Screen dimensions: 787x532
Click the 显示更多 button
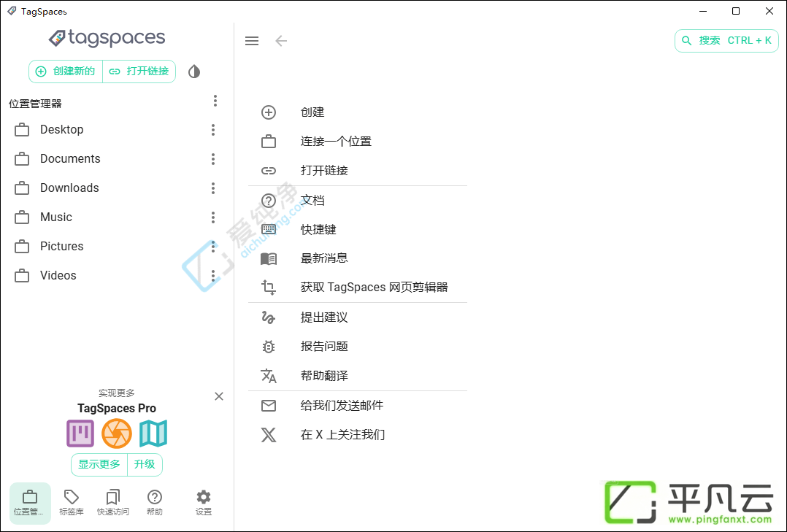(x=99, y=465)
